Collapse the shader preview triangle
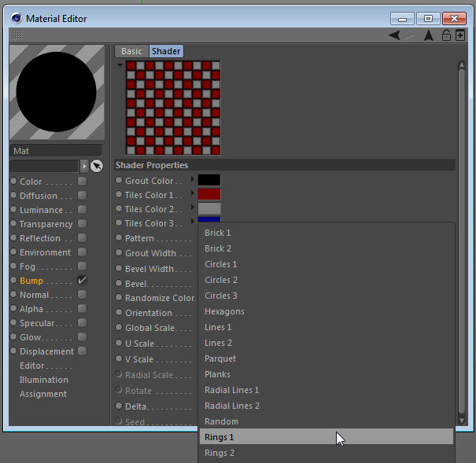The width and height of the screenshot is (476, 463). point(120,65)
